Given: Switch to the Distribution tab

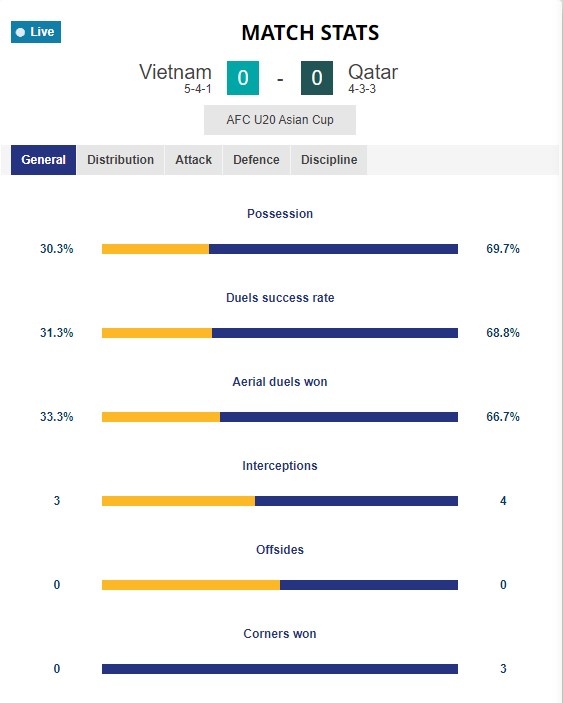Looking at the screenshot, I should click(120, 160).
